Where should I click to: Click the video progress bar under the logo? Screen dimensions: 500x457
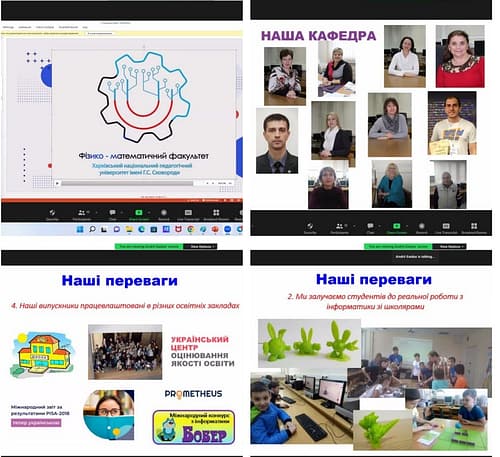[x=127, y=183]
